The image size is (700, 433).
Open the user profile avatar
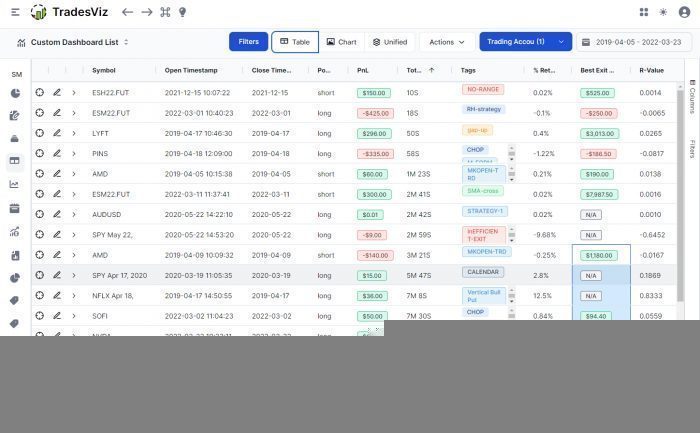[684, 12]
